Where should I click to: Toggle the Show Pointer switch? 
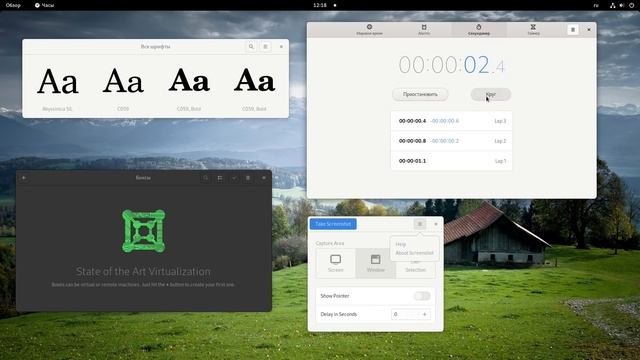pos(422,296)
